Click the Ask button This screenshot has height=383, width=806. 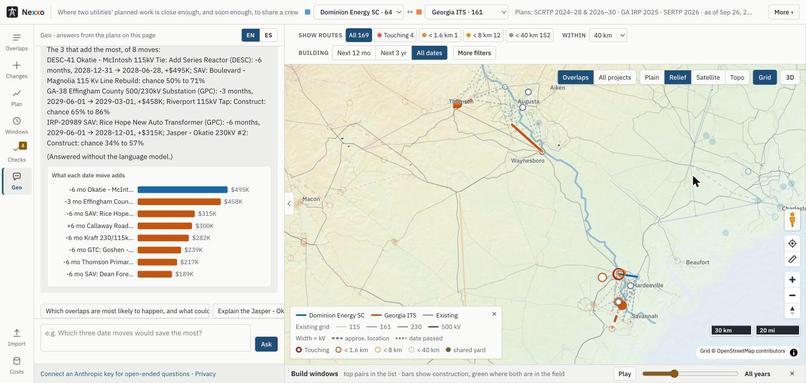[266, 344]
